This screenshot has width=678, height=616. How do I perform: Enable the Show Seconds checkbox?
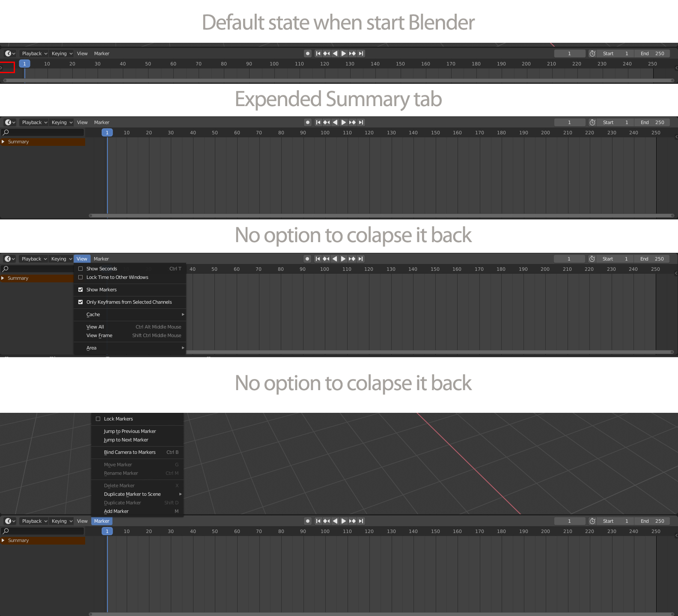click(80, 269)
